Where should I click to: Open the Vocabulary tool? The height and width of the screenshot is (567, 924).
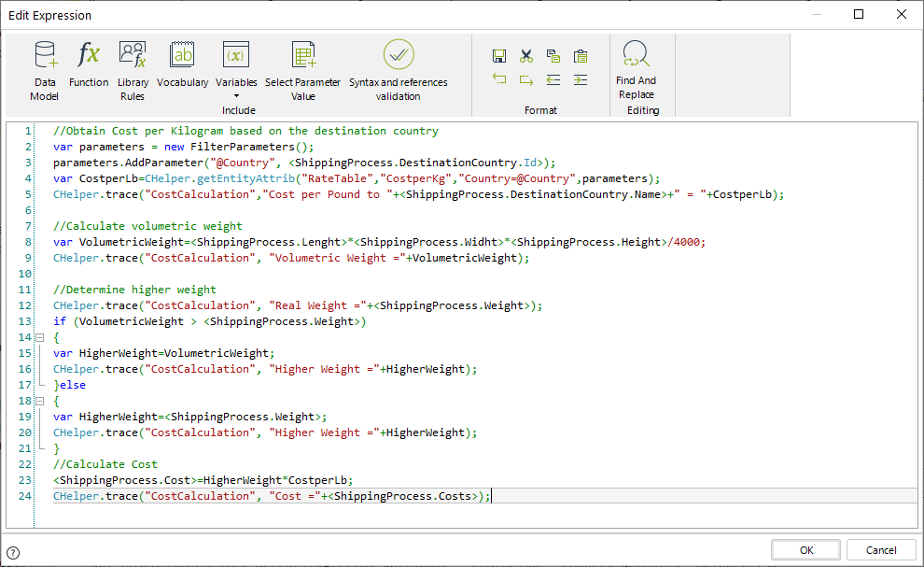coord(183,64)
